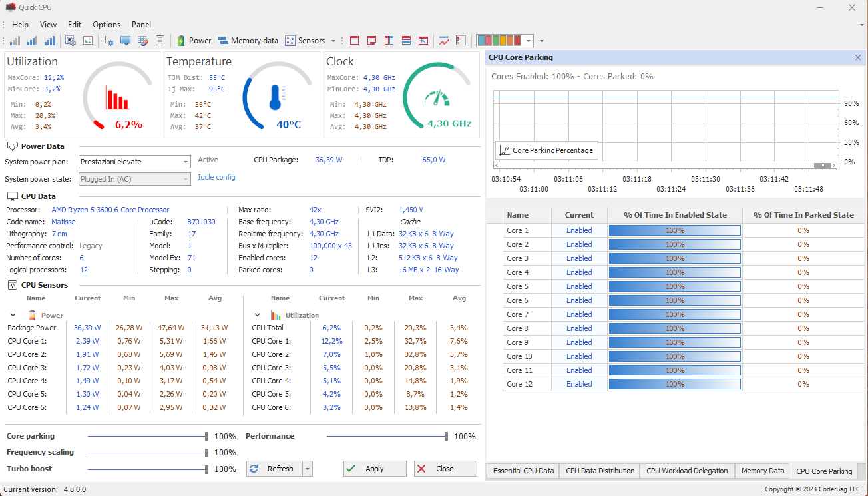Viewport: 868px width, 496px height.
Task: Open Memory data from the toolbar
Action: (x=248, y=41)
